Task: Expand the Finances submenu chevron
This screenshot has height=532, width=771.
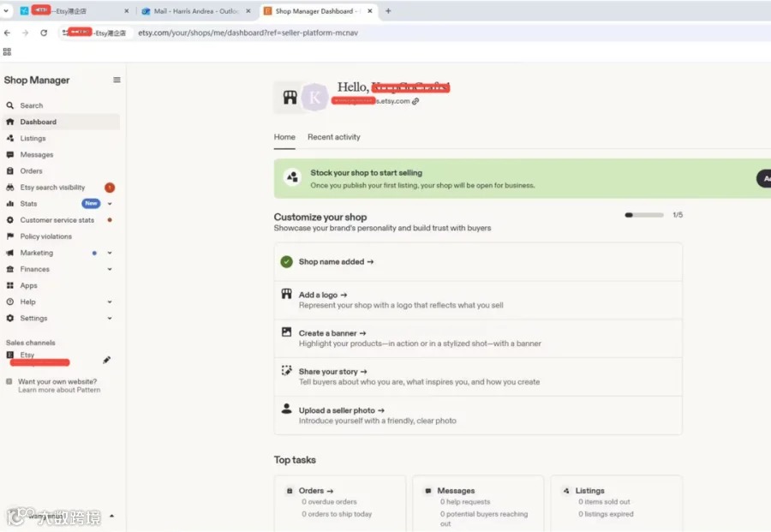Action: (110, 269)
